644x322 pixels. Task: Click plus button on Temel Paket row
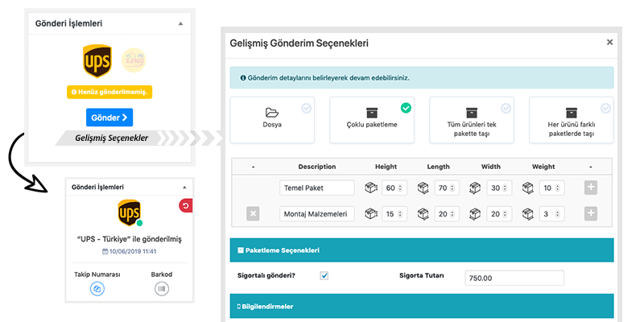(x=591, y=188)
